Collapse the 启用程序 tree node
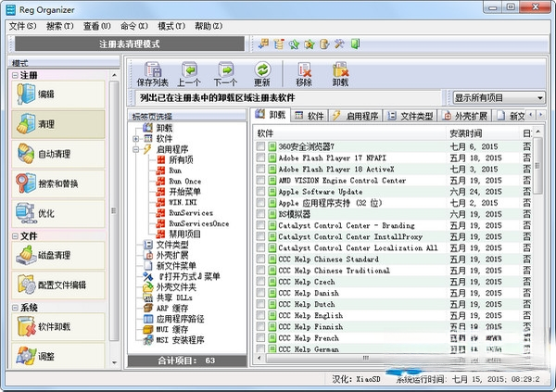Image resolution: width=556 pixels, height=392 pixels. [x=135, y=149]
